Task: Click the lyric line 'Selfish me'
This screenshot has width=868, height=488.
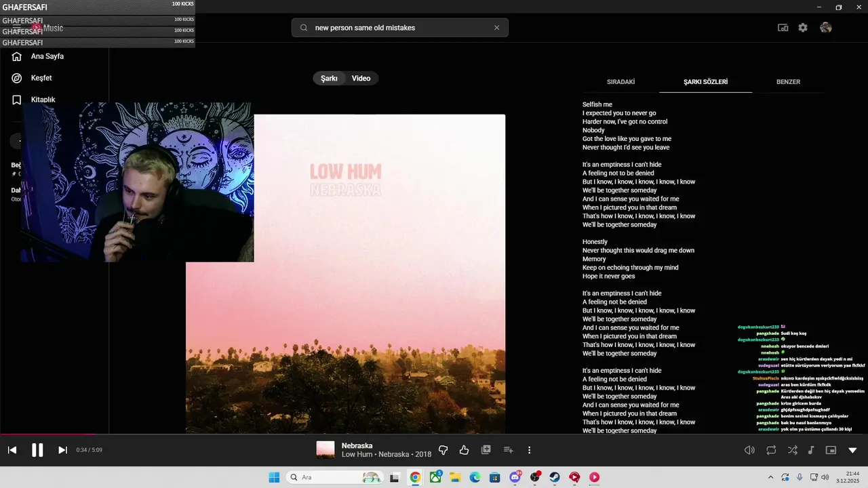Action: [x=597, y=105]
